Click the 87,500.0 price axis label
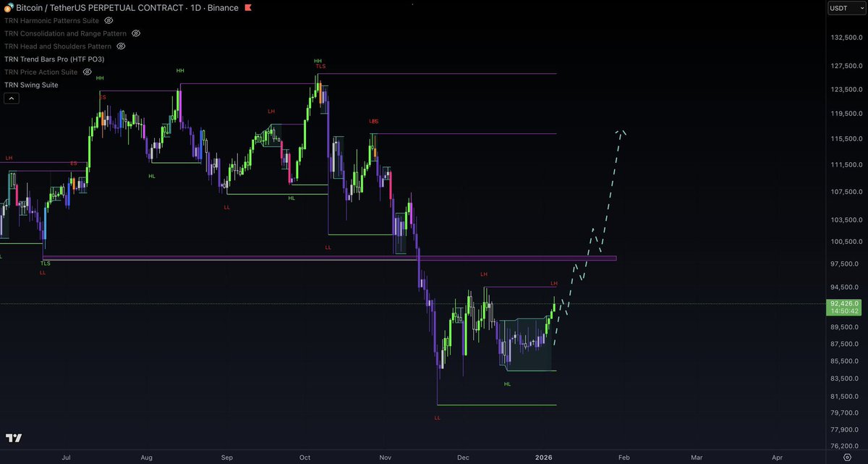868x464 pixels. click(x=845, y=344)
